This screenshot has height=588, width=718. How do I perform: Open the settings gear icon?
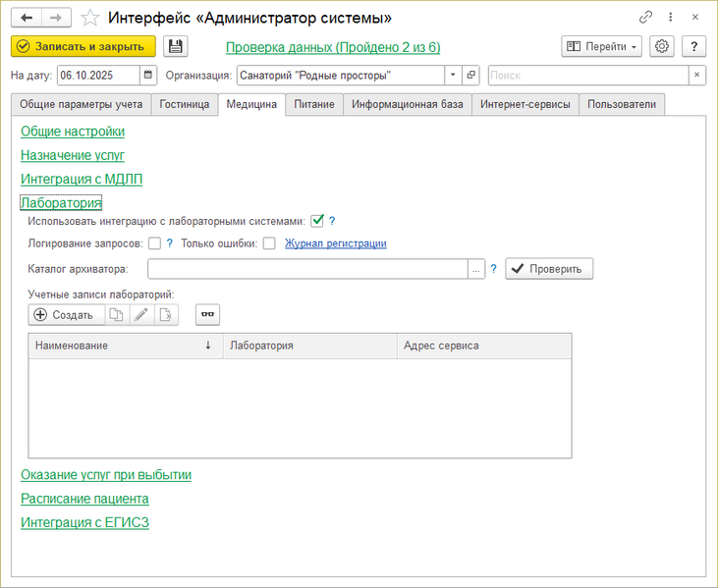coord(662,46)
